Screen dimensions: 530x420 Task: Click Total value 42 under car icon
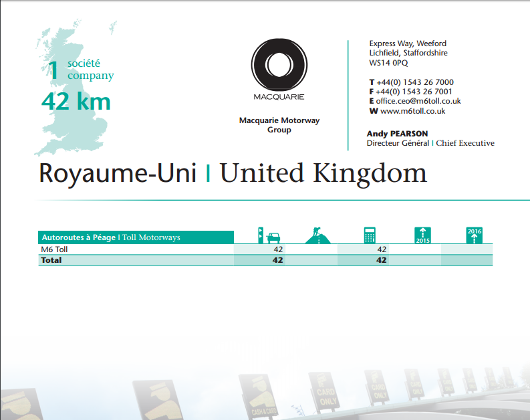coord(278,260)
